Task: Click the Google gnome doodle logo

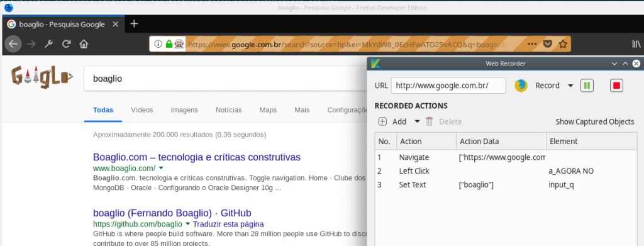Action: coord(42,77)
